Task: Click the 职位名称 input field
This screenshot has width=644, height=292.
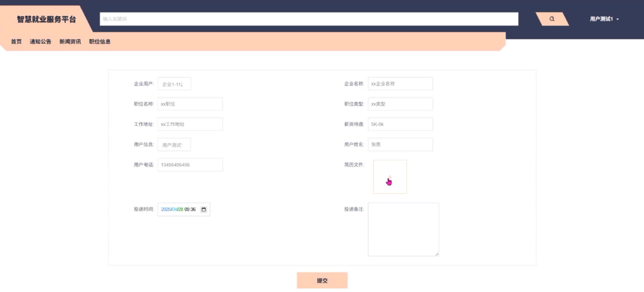Action: (x=190, y=104)
